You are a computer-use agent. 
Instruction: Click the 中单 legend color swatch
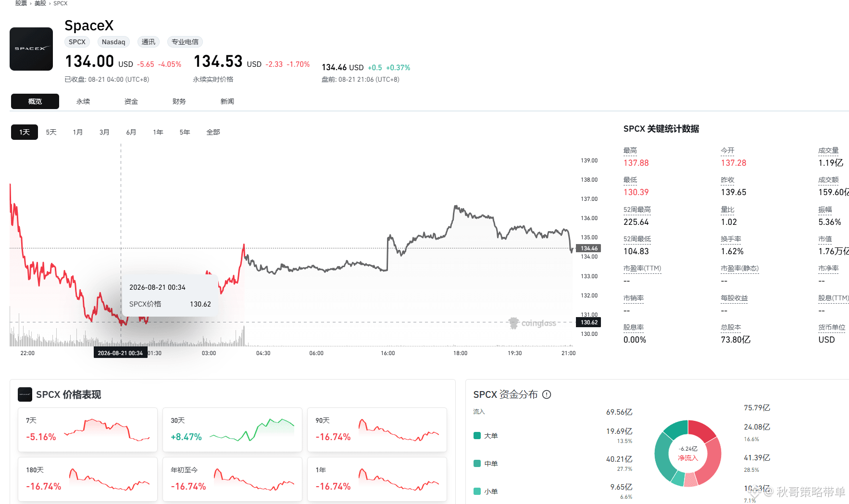click(477, 464)
